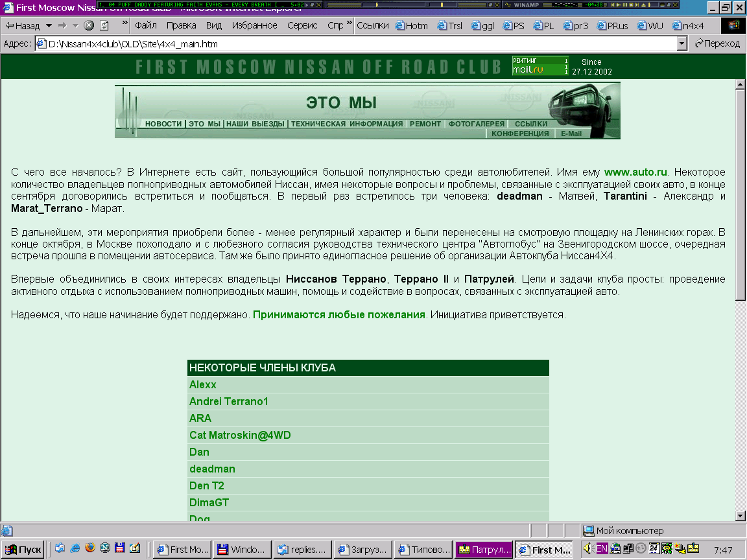Click the Forward arrow navigation button

(62, 26)
